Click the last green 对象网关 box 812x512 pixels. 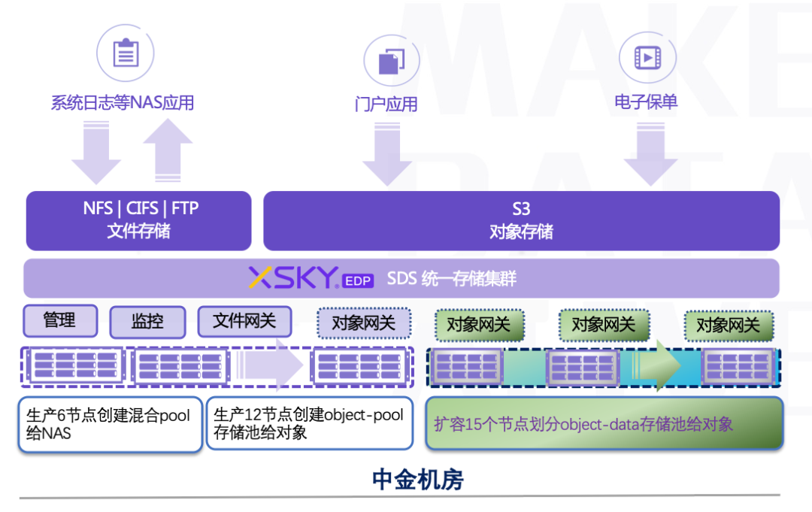pyautogui.click(x=729, y=325)
